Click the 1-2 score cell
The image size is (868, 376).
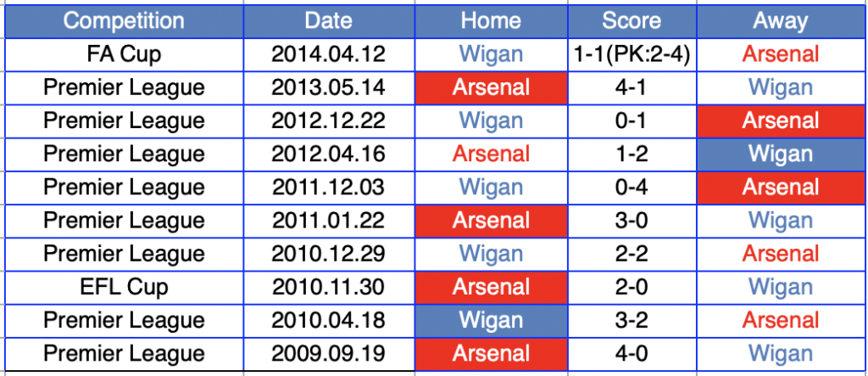(x=631, y=154)
